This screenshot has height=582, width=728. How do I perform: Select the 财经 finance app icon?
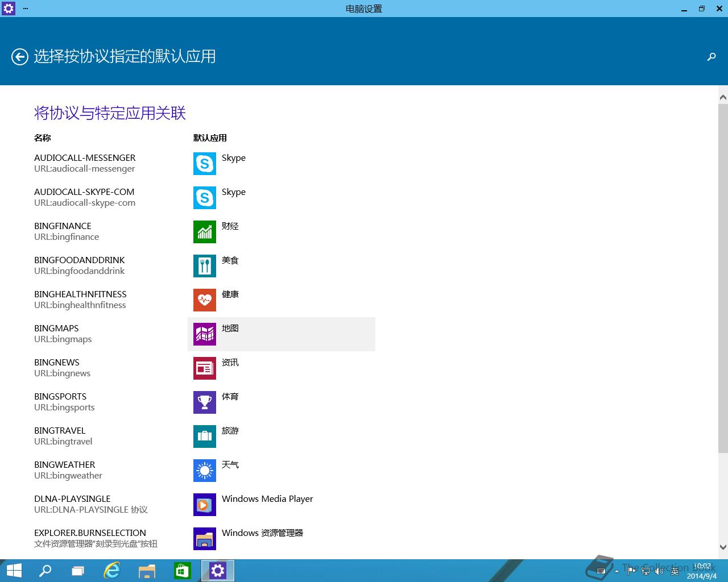click(205, 232)
